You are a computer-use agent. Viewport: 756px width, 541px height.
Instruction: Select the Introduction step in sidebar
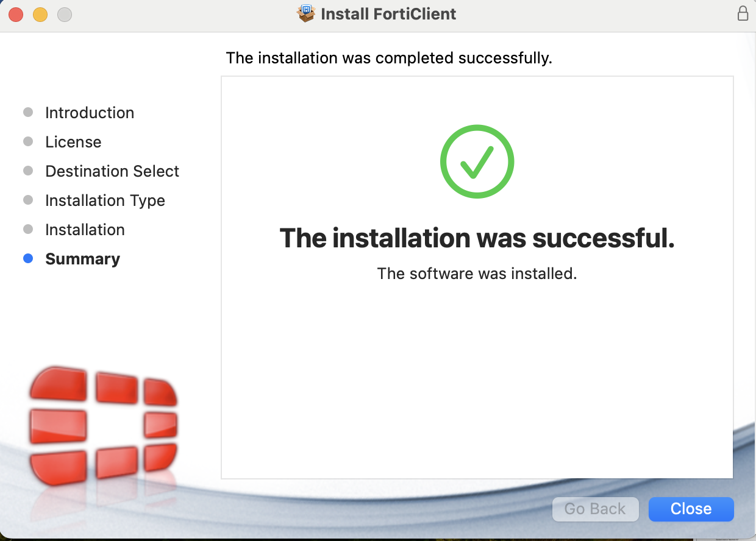[90, 113]
